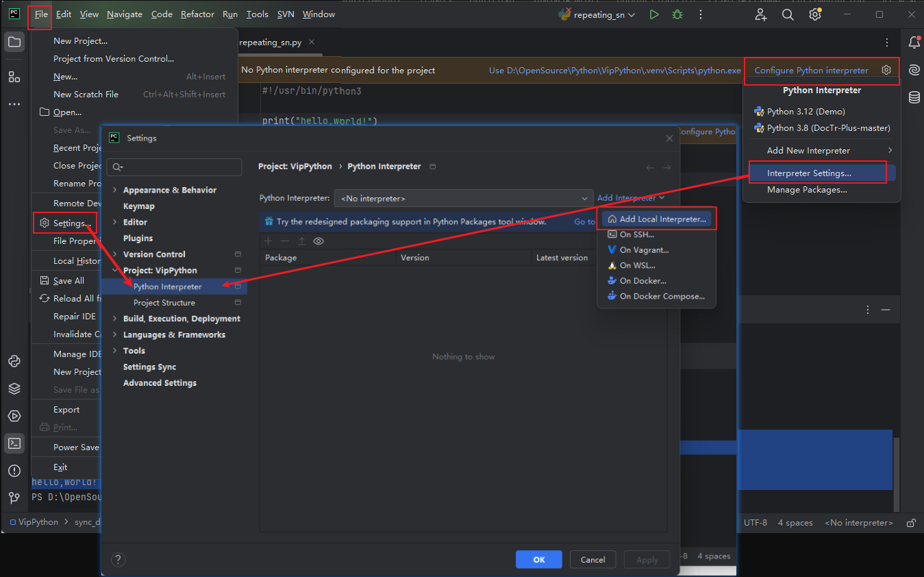Expand Build, Execution, Deployment node
This screenshot has height=577, width=924.
tap(114, 319)
